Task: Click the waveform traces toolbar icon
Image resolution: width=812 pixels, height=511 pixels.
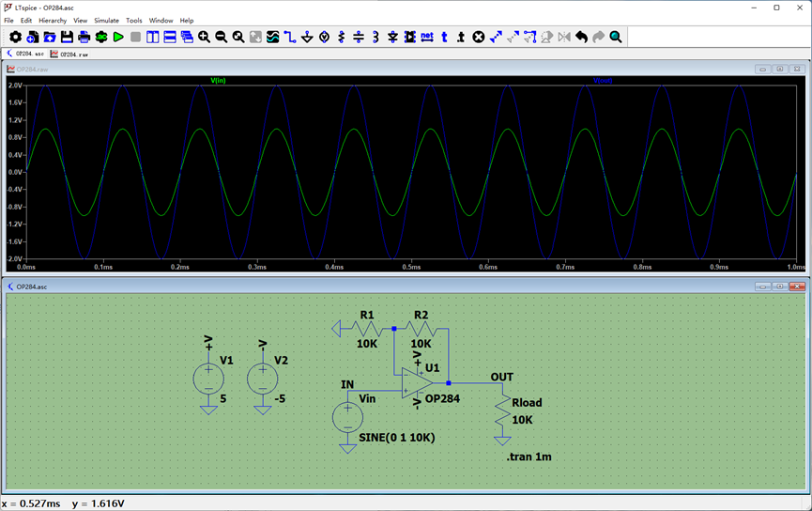Action: pyautogui.click(x=273, y=37)
